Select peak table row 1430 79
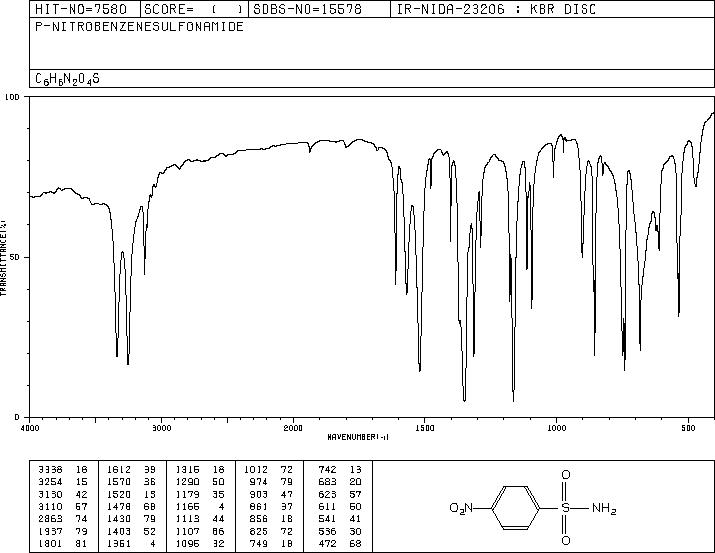Image resolution: width=715 pixels, height=553 pixels. click(x=132, y=519)
